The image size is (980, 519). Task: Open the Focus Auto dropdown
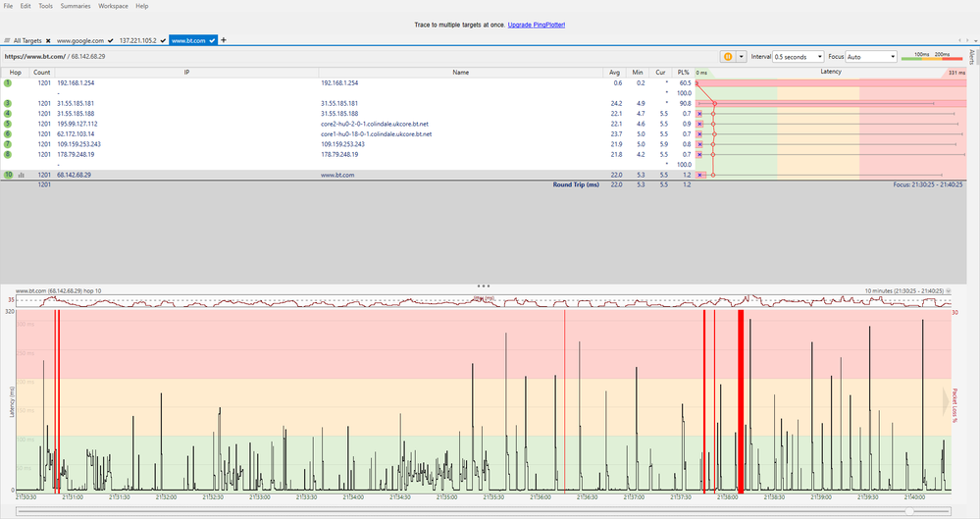coord(870,57)
